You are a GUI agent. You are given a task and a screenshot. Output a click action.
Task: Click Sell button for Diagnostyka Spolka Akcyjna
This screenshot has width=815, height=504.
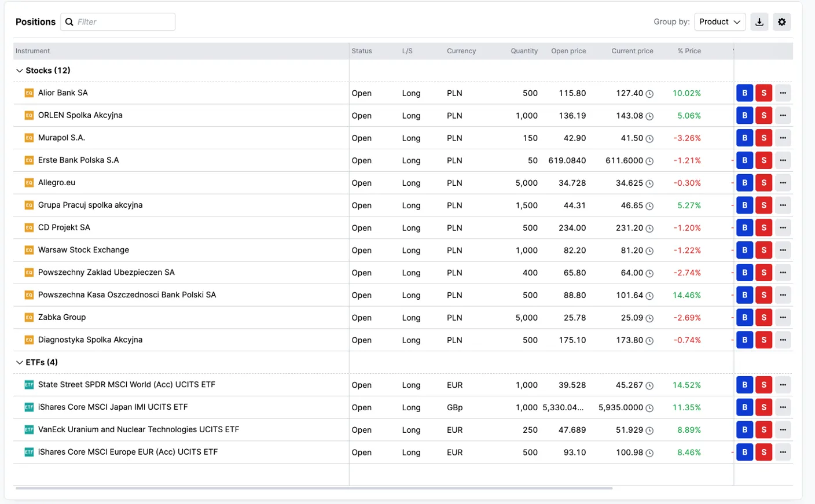point(763,340)
